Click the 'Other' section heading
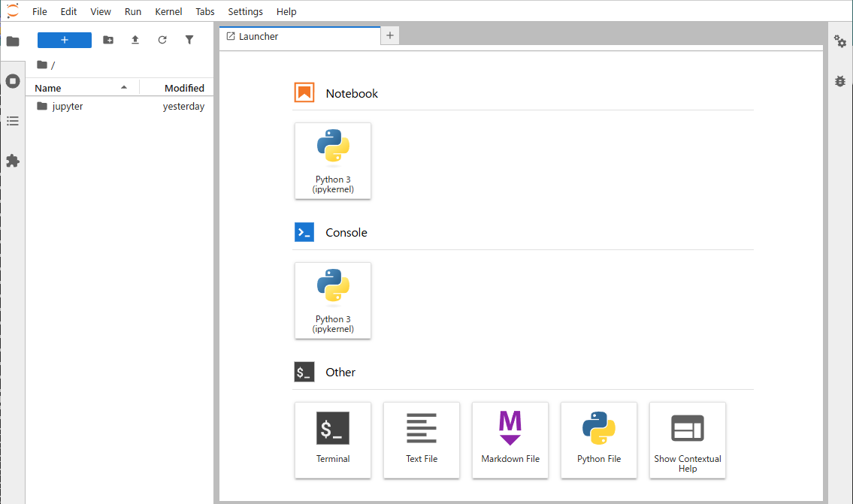Viewport: 853px width, 504px height. (x=340, y=372)
